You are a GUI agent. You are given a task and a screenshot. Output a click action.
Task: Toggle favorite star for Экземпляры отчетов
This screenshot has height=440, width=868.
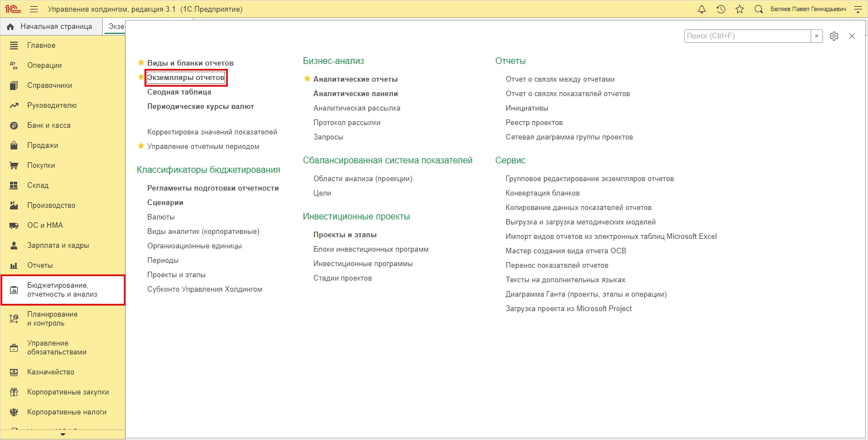(x=141, y=77)
